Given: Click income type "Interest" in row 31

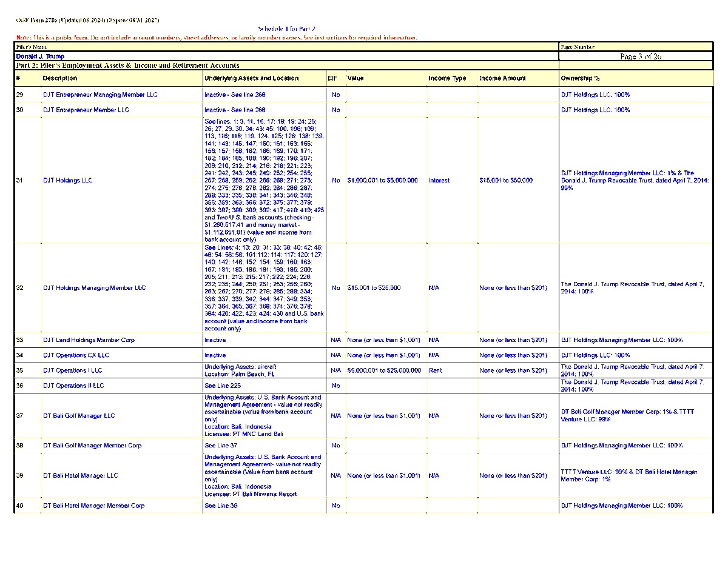Looking at the screenshot, I should [x=439, y=181].
